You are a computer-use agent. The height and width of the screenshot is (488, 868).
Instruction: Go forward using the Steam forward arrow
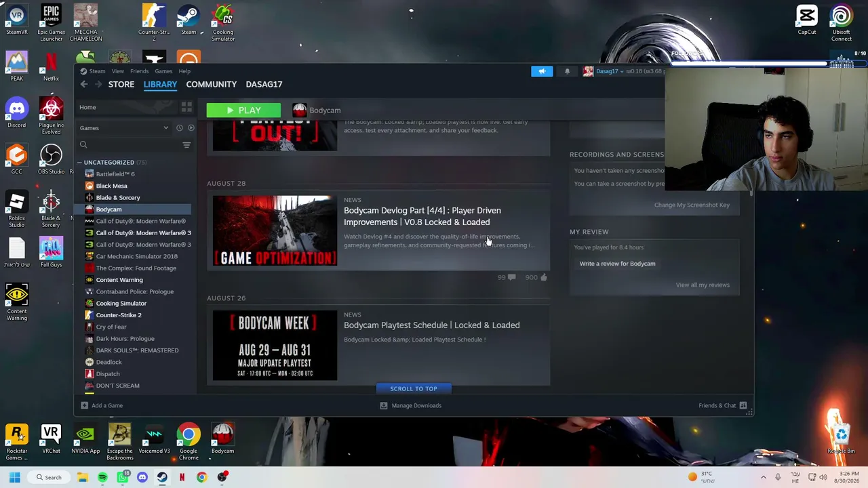coord(98,84)
